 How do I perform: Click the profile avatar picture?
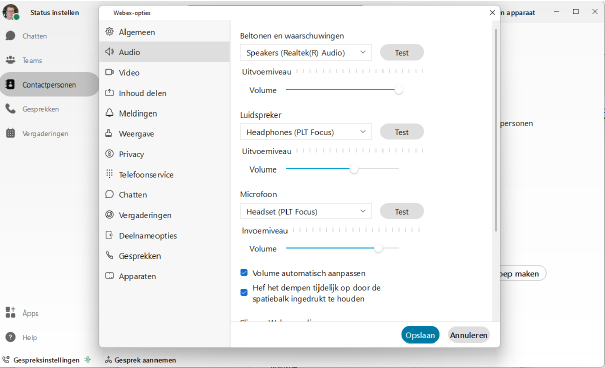10,12
